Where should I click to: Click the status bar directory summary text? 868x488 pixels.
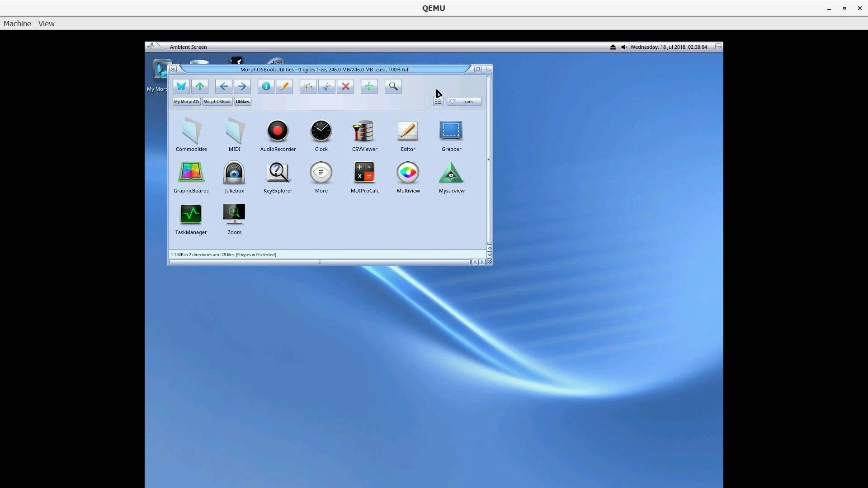tap(224, 255)
